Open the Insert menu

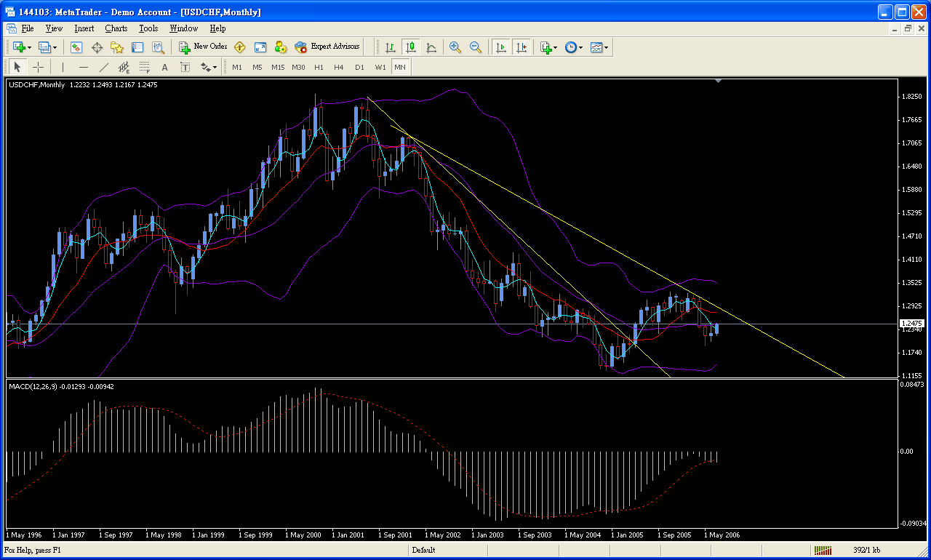click(84, 28)
